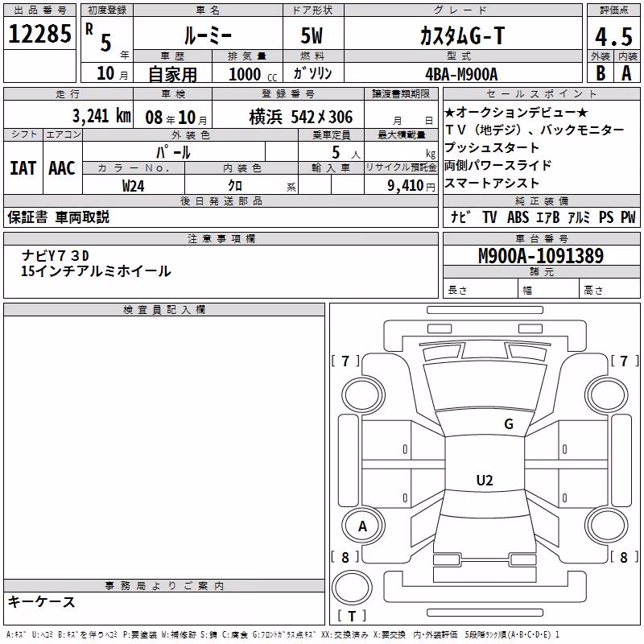Click note 15インチアルミホイール
The height and width of the screenshot is (644, 644).
pyautogui.click(x=96, y=271)
